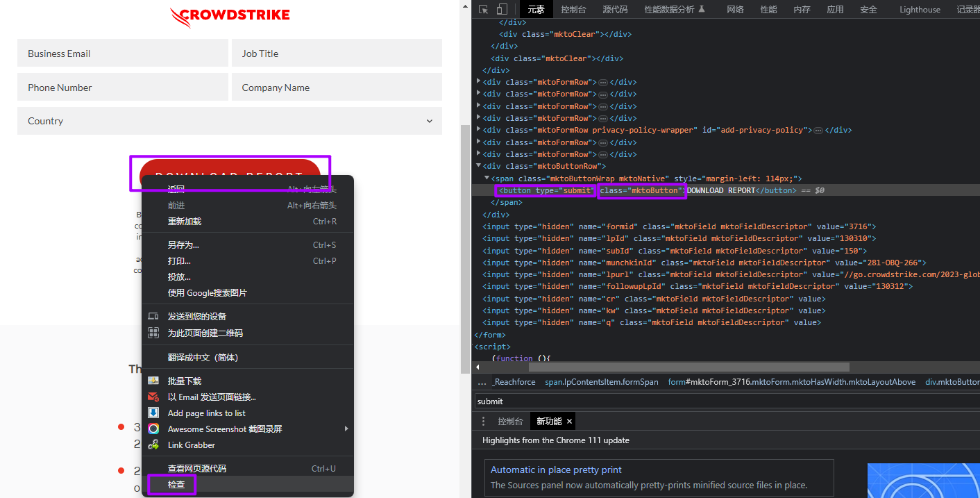Image resolution: width=980 pixels, height=498 pixels.
Task: Click the Job Title field
Action: coord(337,53)
